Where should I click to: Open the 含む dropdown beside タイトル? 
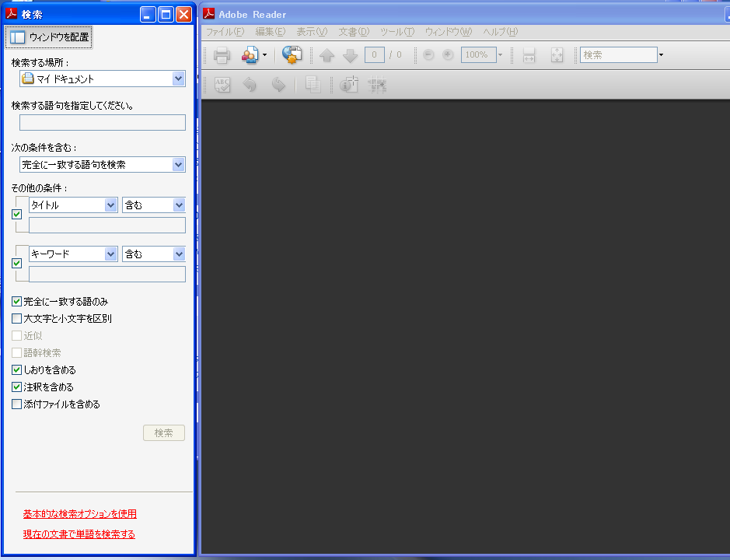click(154, 205)
